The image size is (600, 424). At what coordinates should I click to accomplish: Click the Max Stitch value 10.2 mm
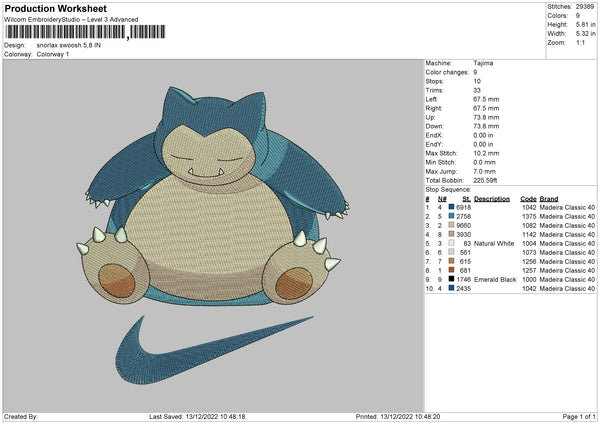tap(486, 153)
